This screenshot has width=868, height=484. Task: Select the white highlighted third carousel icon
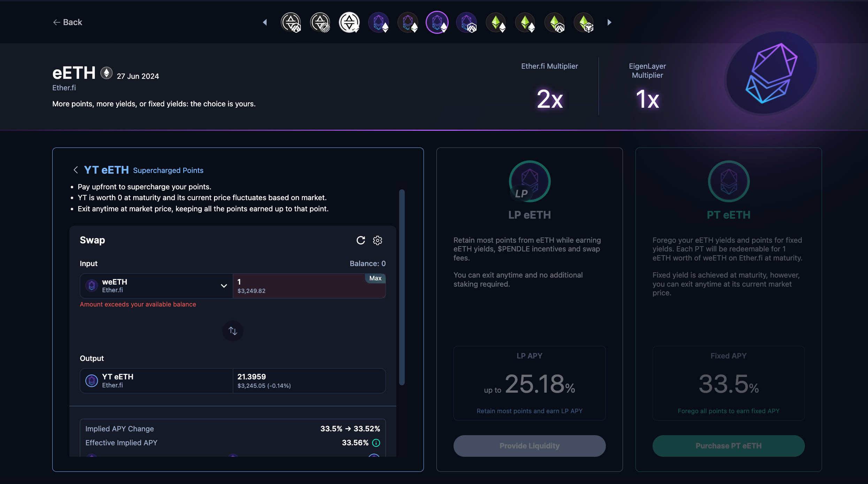(349, 22)
